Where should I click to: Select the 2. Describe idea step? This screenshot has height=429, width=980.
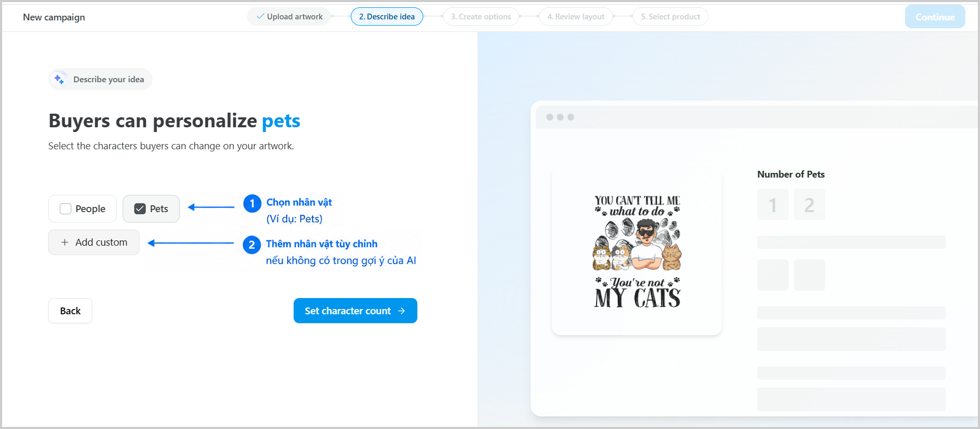pos(387,17)
